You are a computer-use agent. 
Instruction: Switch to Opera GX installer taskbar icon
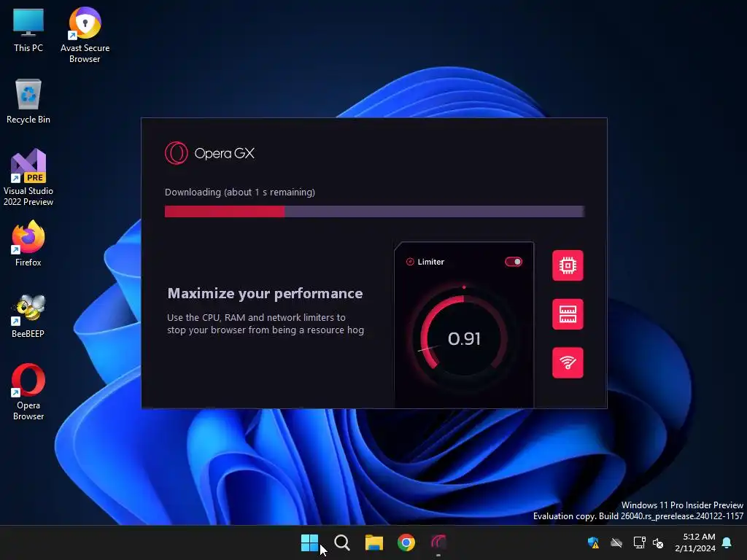pyautogui.click(x=438, y=542)
